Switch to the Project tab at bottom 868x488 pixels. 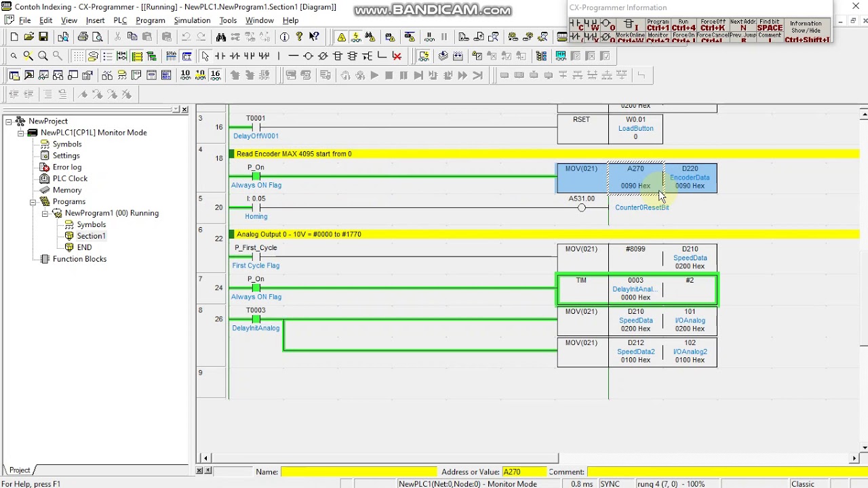pos(19,470)
